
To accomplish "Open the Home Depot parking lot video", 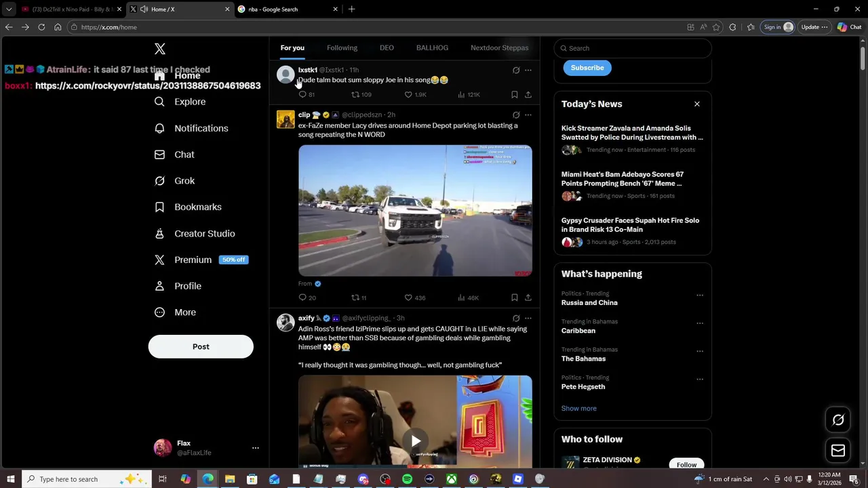I will tap(415, 210).
